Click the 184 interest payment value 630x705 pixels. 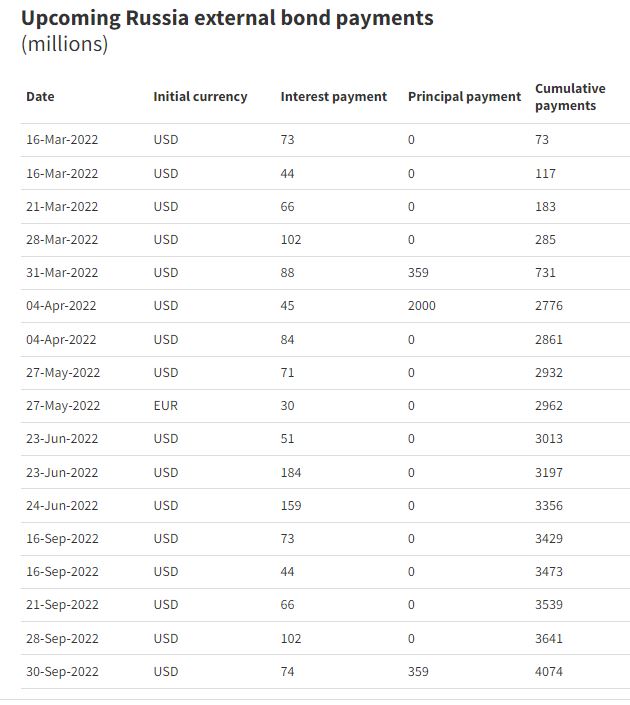click(291, 472)
